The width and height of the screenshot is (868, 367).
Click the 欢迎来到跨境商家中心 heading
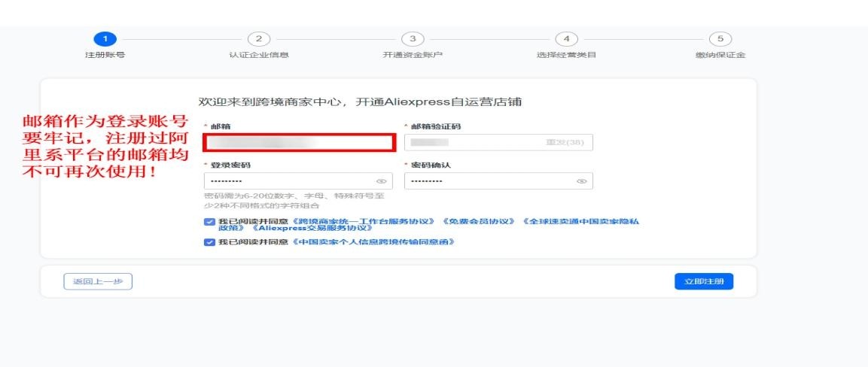click(360, 102)
